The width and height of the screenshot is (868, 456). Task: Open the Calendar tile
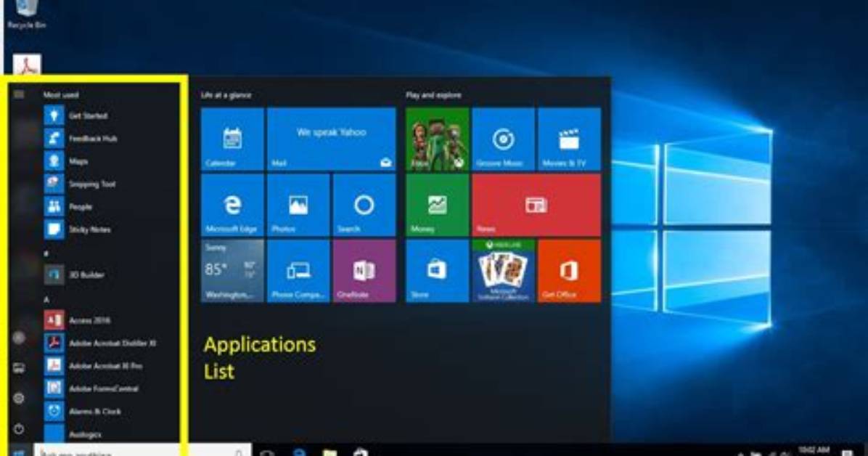(232, 139)
